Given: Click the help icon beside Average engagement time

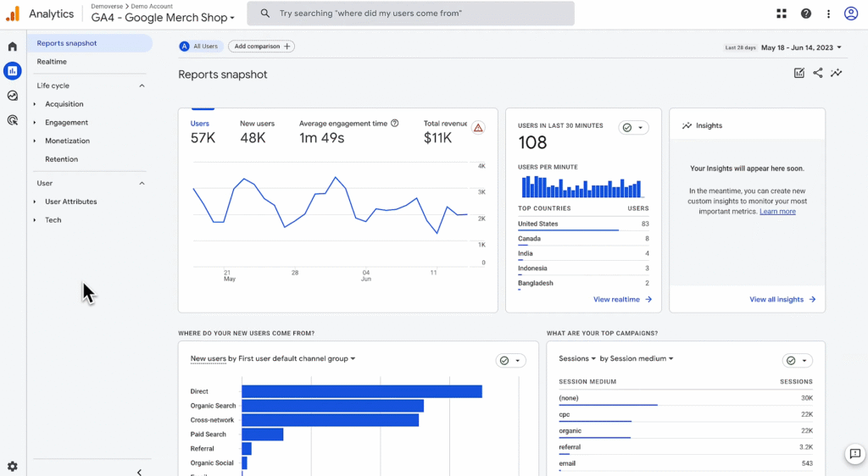Looking at the screenshot, I should [395, 124].
